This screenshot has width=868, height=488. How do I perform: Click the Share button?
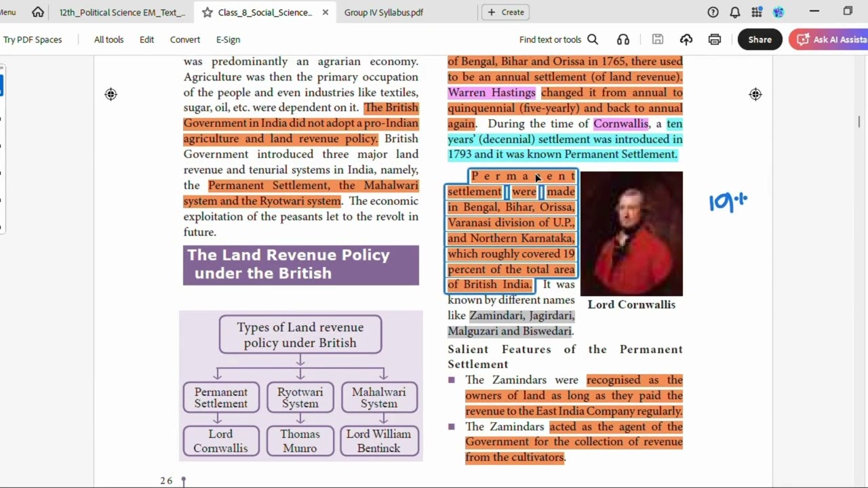pyautogui.click(x=759, y=39)
